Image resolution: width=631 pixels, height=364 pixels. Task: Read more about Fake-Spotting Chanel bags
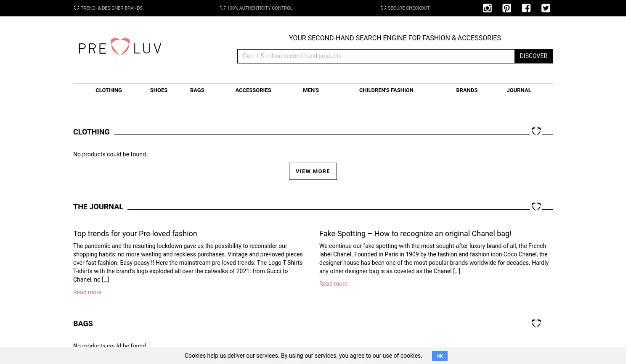click(333, 284)
